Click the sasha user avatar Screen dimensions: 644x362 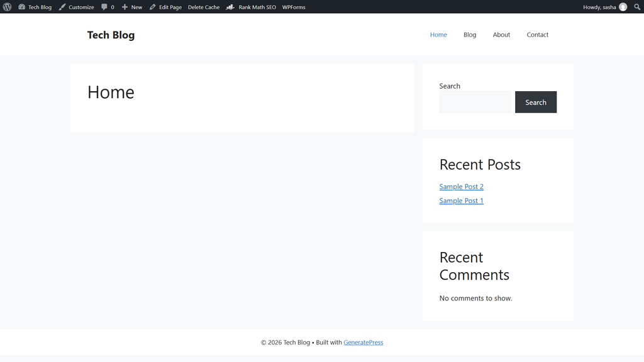point(623,7)
